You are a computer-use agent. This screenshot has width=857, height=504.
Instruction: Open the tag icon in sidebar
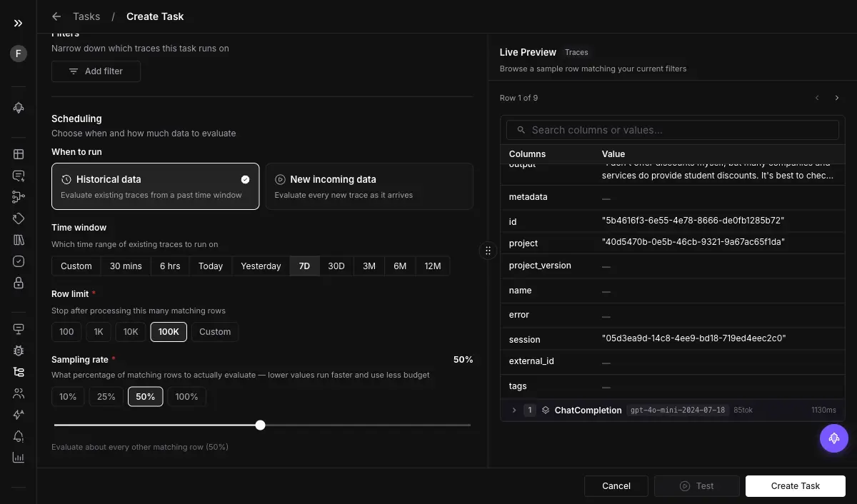[19, 218]
